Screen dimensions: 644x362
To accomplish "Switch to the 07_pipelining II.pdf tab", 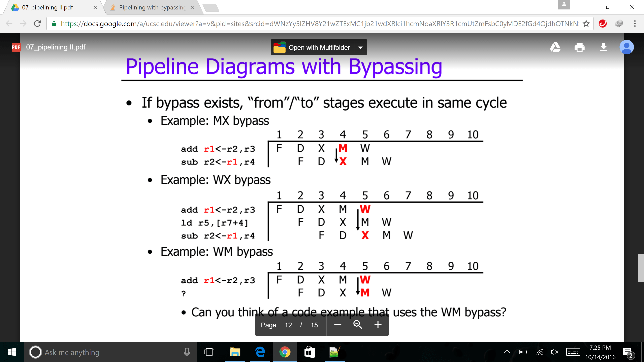I will 47,7.
